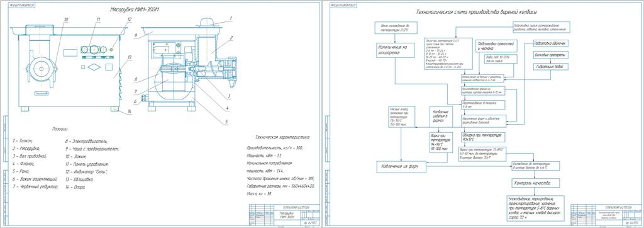Select the 'Подготовка пряностей и чеснока' box

tap(496, 46)
